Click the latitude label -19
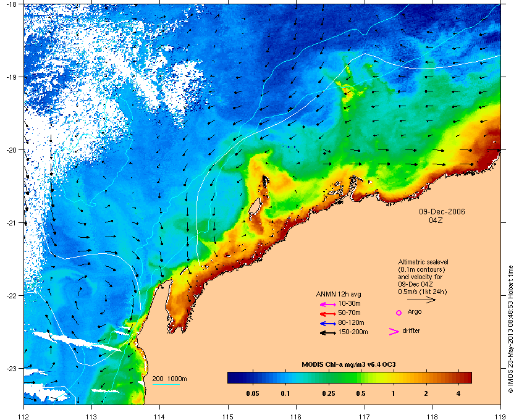Viewport: 519px width, 420px height. click(x=12, y=77)
